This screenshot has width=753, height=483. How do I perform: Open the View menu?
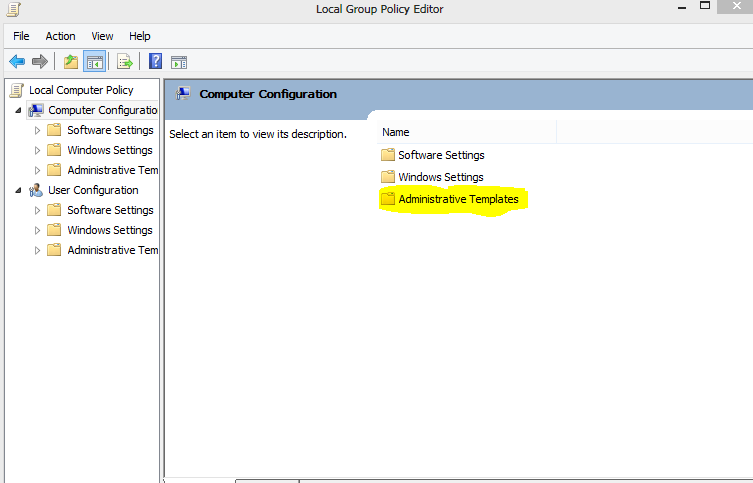pos(102,36)
